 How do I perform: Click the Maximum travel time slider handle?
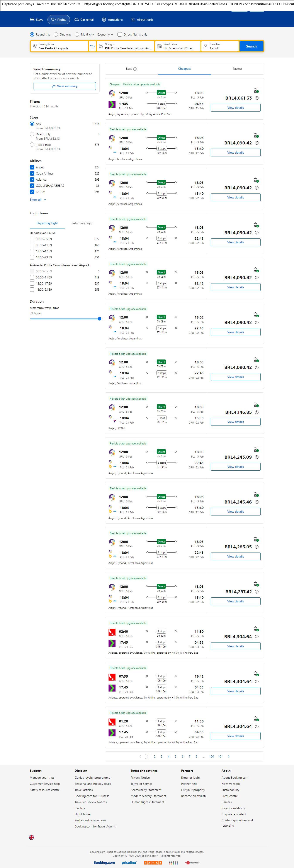click(x=99, y=319)
